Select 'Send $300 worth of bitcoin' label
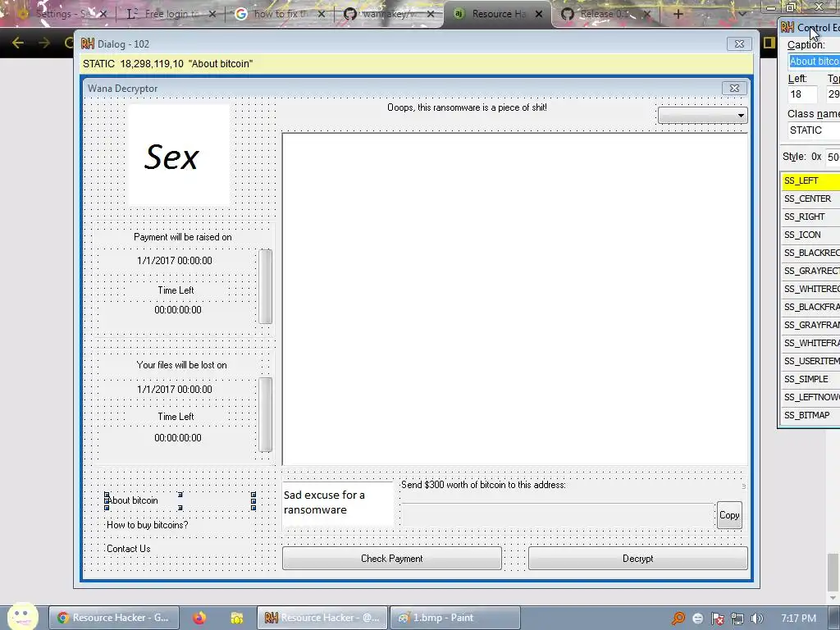The width and height of the screenshot is (840, 630). point(483,485)
